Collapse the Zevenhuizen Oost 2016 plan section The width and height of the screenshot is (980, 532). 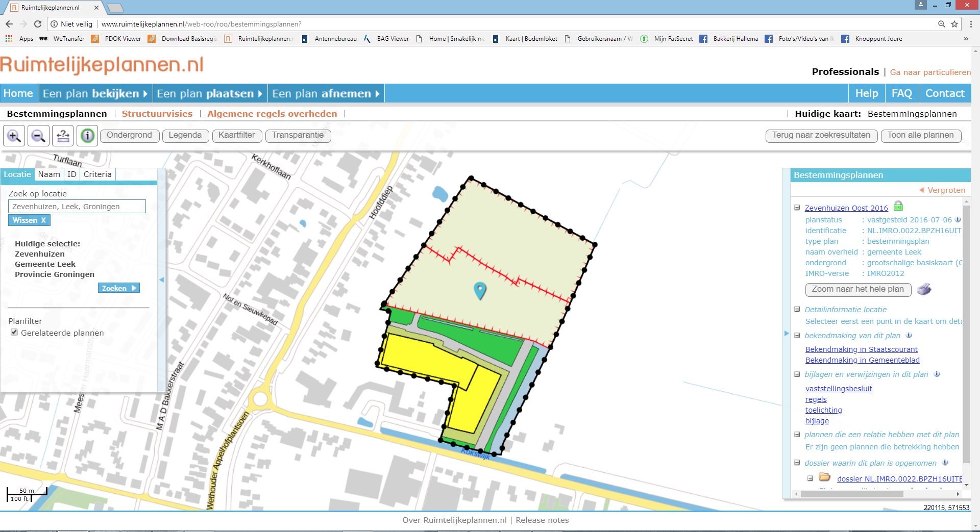click(x=797, y=208)
